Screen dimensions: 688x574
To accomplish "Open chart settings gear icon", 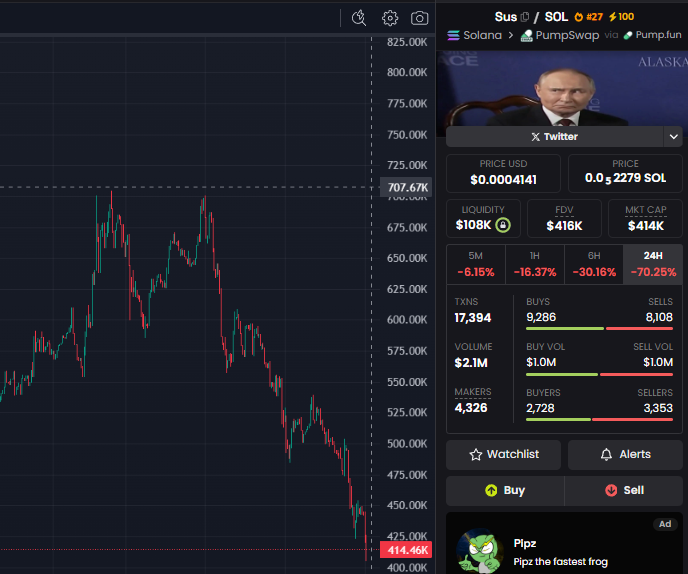I will pos(390,18).
